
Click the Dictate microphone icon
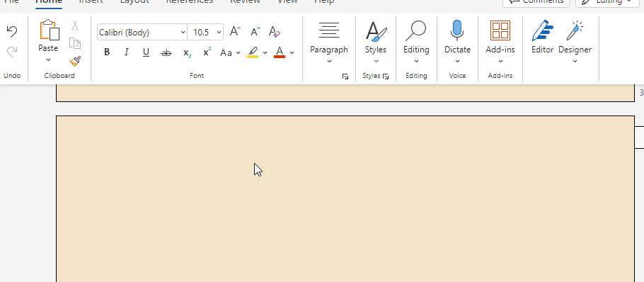(x=457, y=31)
